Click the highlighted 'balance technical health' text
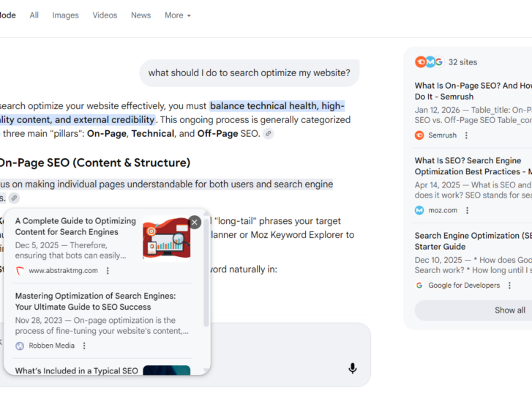The image size is (532, 399). pos(277,106)
